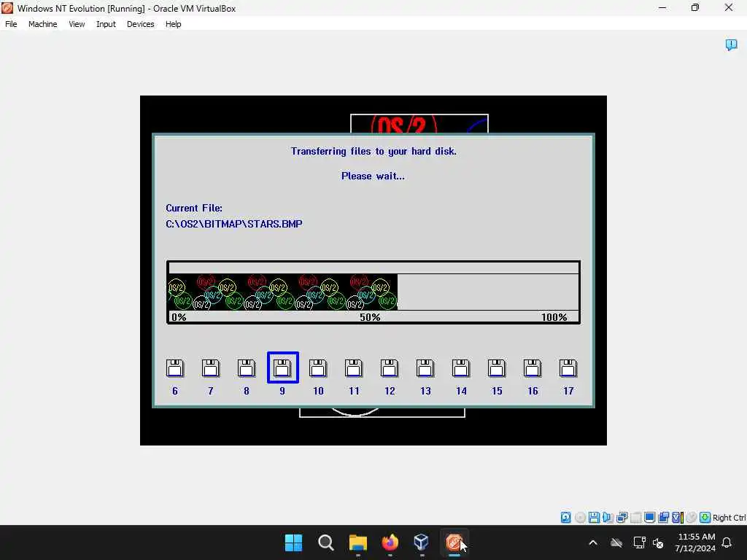747x560 pixels.
Task: Click diskette icon number 17
Action: [x=568, y=368]
